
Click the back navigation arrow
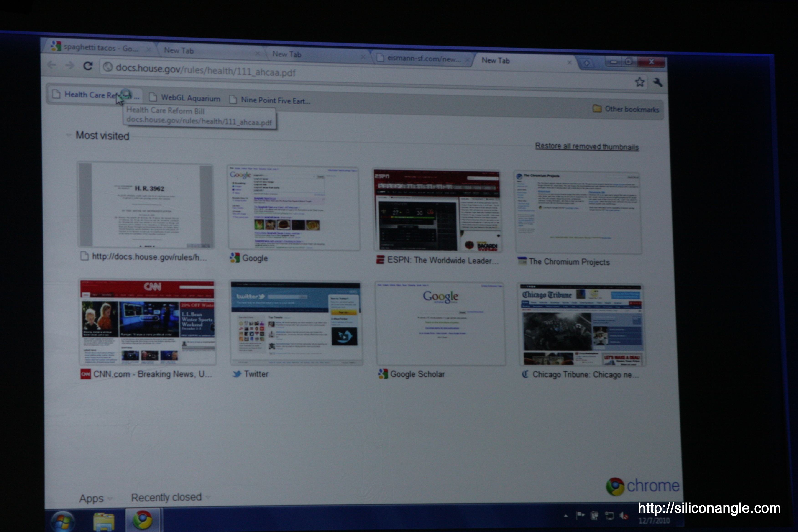[51, 64]
